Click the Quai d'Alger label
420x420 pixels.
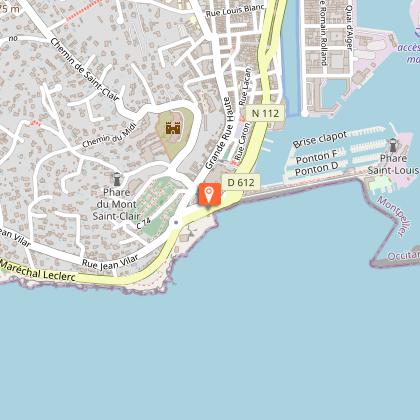coord(349,28)
